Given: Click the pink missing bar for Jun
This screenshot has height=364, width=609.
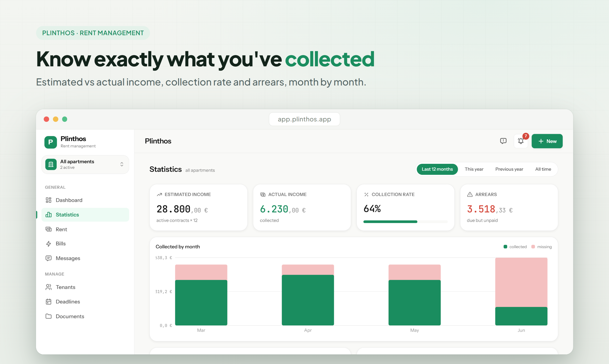Looking at the screenshot, I should [x=521, y=282].
